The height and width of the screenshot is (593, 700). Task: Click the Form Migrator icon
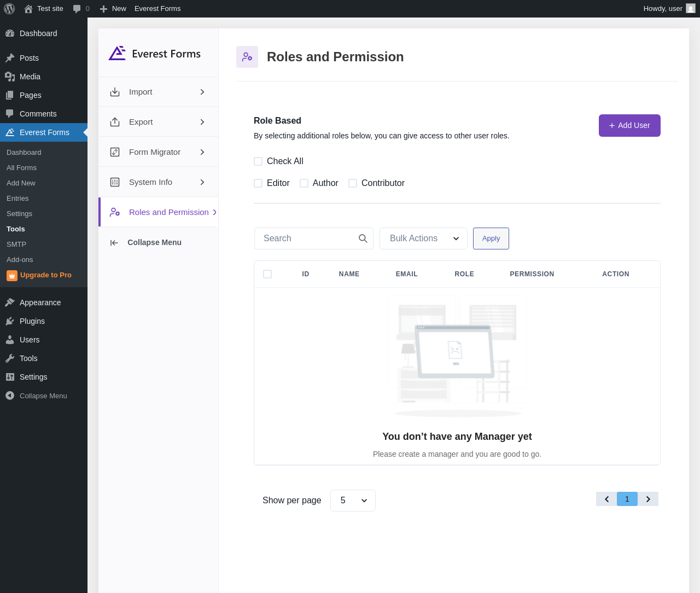(x=115, y=152)
